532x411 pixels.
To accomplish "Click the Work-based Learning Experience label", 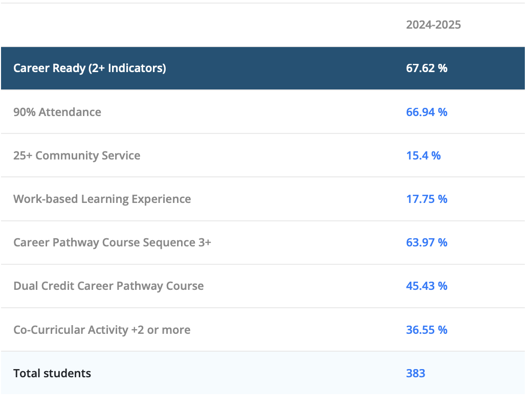I will (102, 199).
